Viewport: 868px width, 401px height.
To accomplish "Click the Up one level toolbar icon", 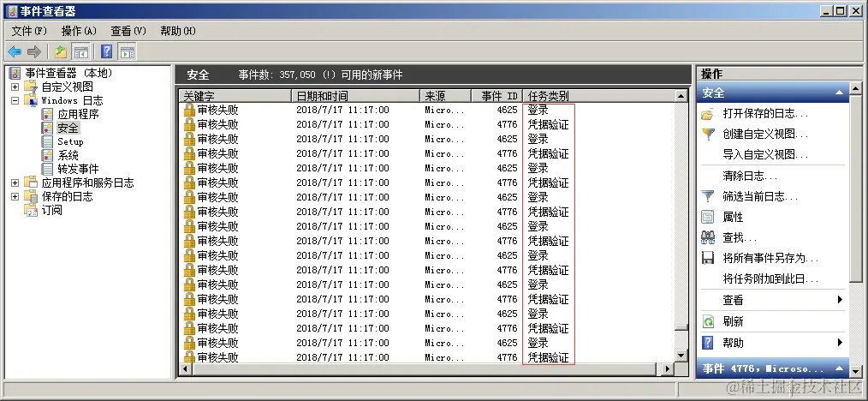I will pos(60,52).
